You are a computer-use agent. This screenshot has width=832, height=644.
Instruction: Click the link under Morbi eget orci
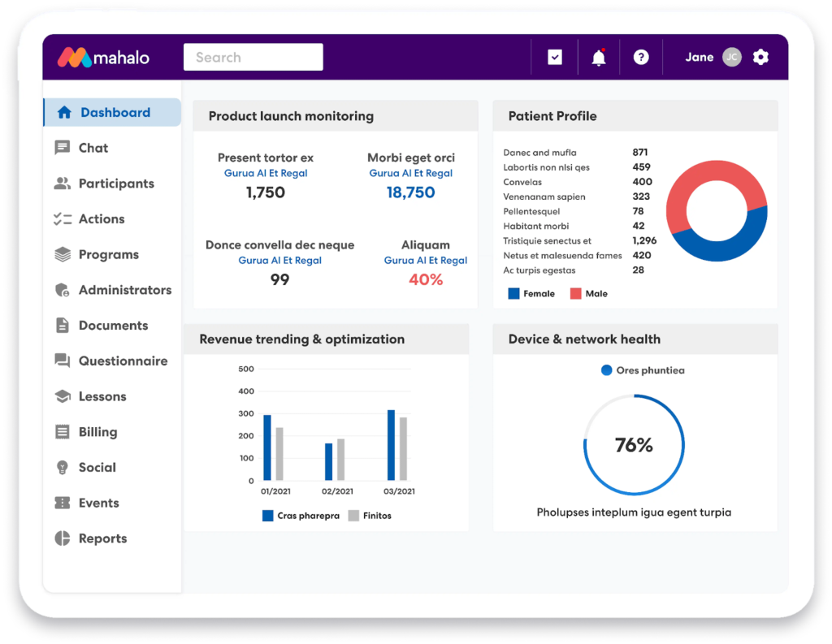410,173
